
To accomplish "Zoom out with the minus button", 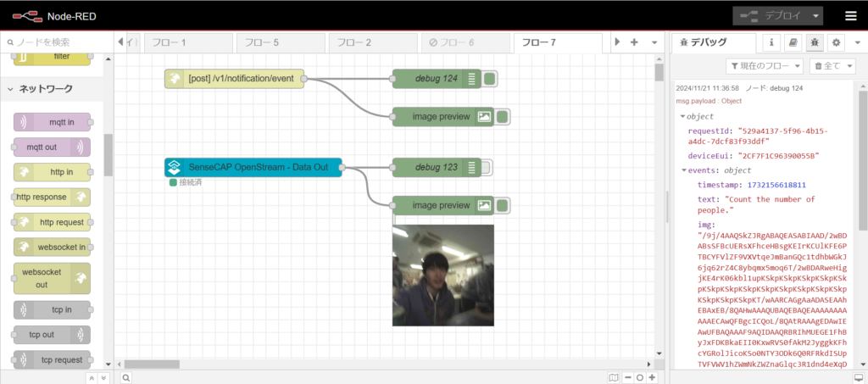I will (x=628, y=377).
